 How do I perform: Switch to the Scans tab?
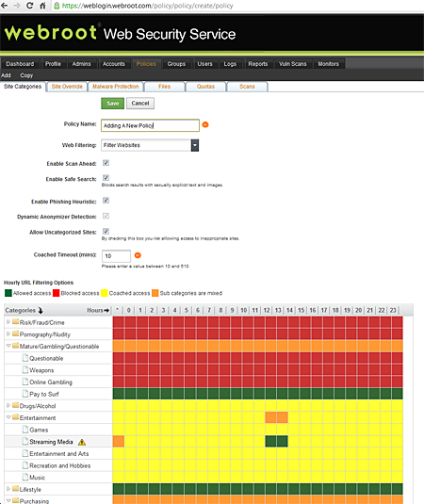point(247,87)
